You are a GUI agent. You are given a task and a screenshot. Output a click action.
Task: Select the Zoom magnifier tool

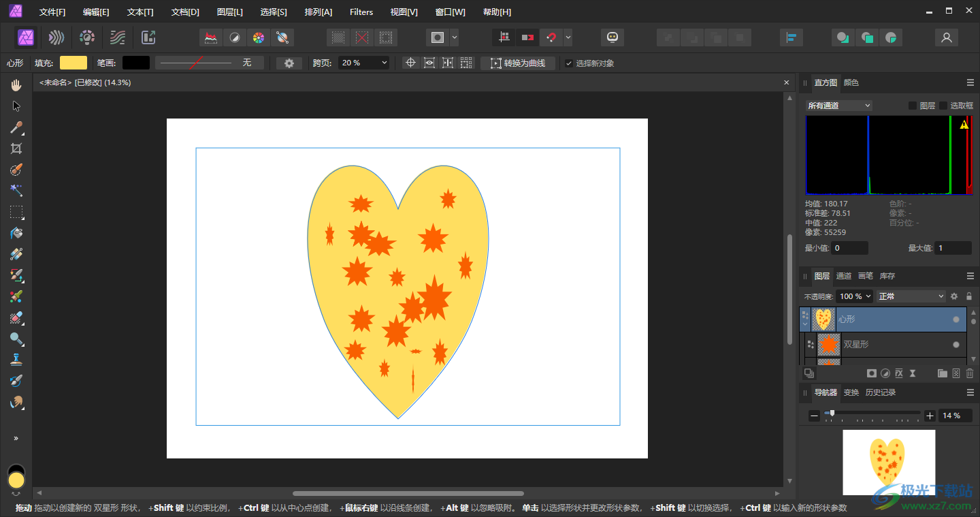coord(16,339)
